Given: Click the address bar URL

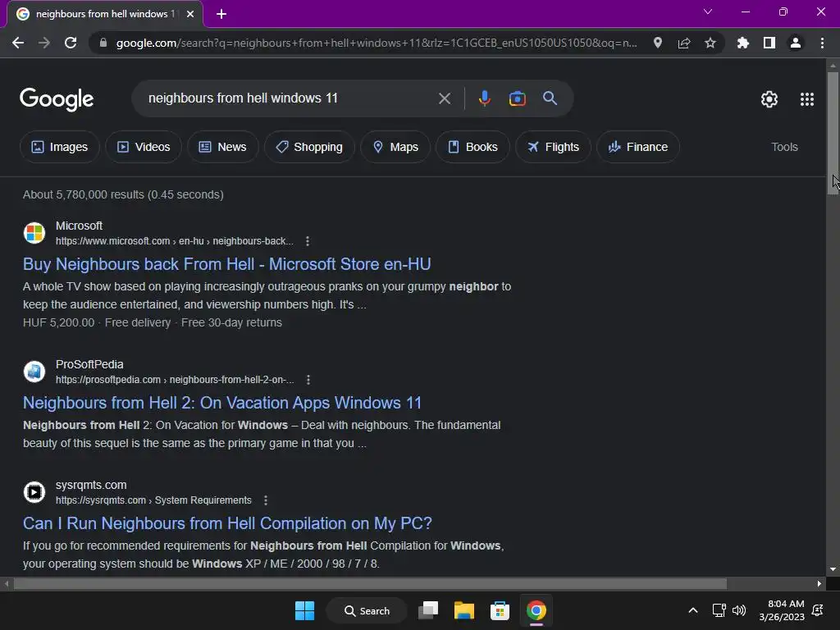Looking at the screenshot, I should [376, 43].
